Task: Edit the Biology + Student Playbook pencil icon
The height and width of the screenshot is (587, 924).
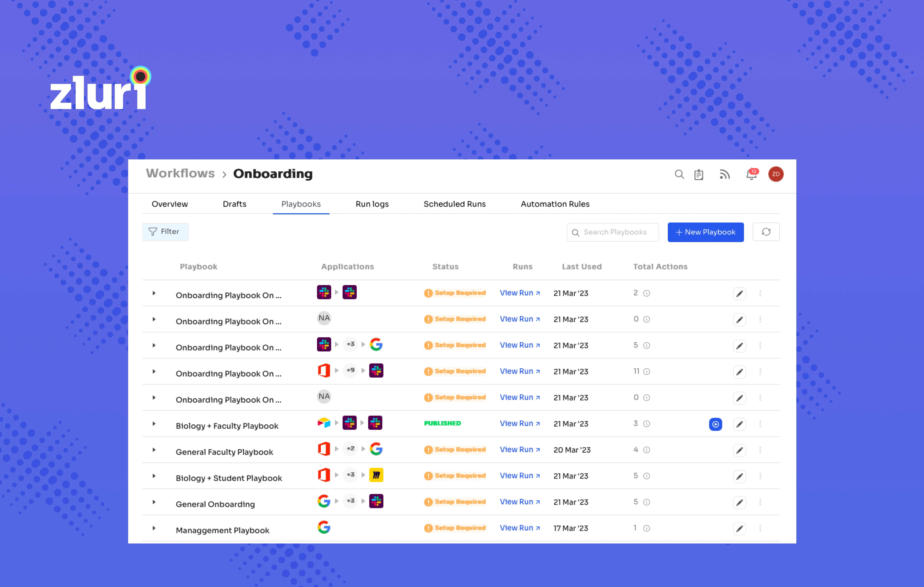Action: [739, 476]
